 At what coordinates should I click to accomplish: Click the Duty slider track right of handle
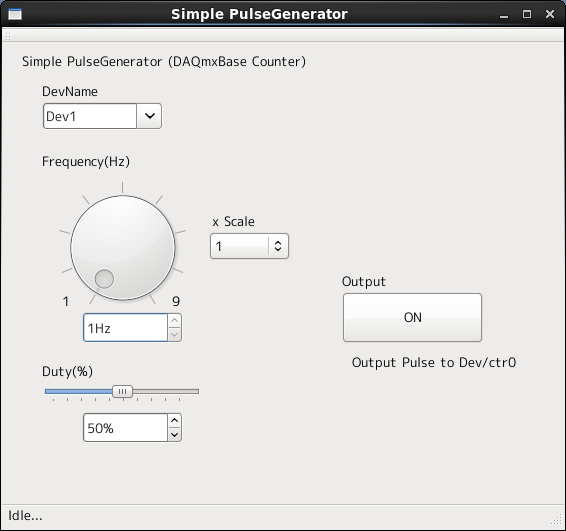click(x=166, y=391)
